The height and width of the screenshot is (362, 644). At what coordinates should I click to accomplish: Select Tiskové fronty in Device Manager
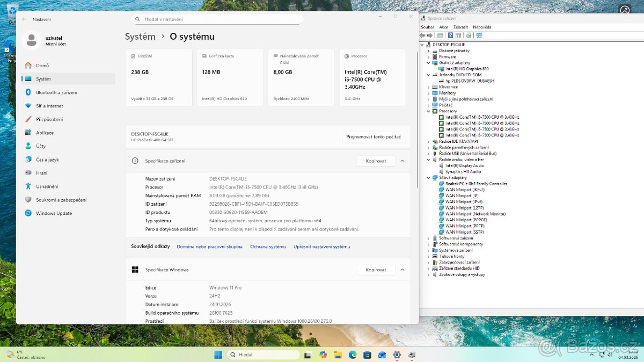[x=452, y=256]
